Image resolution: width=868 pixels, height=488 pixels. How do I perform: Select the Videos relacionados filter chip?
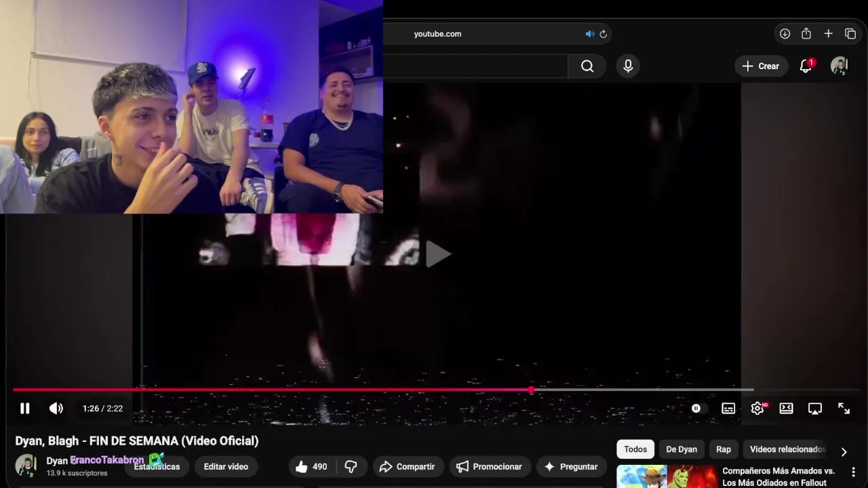point(787,449)
